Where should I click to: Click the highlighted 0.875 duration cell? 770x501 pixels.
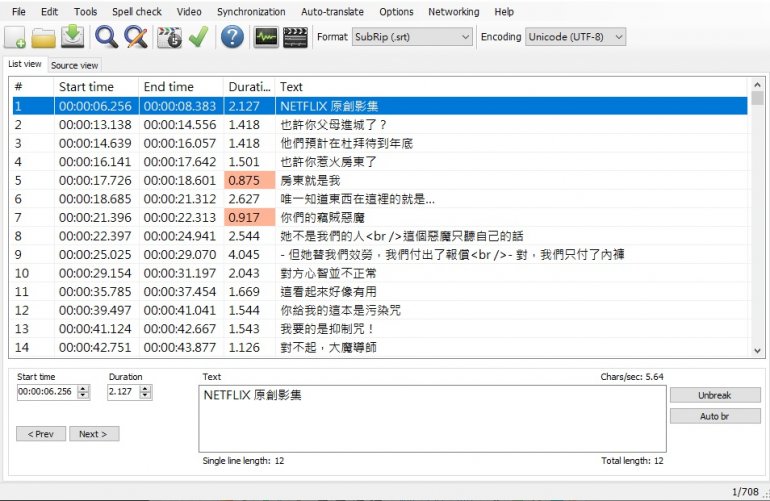coord(249,180)
